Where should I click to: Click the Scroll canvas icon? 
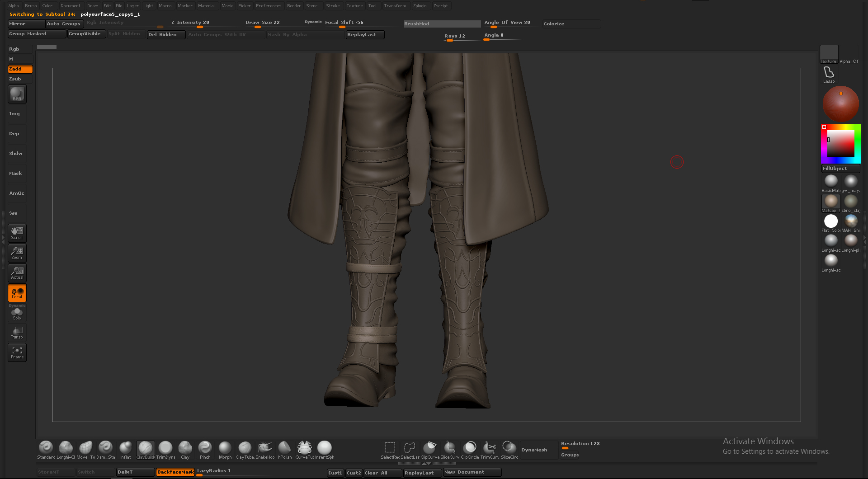pyautogui.click(x=17, y=233)
